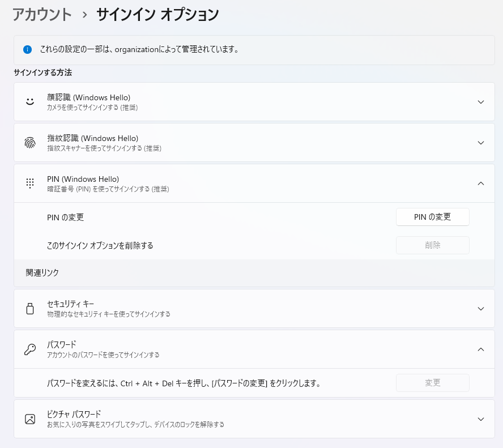This screenshot has width=503, height=448.
Task: Click the PIN keypad dots icon
Action: click(30, 184)
